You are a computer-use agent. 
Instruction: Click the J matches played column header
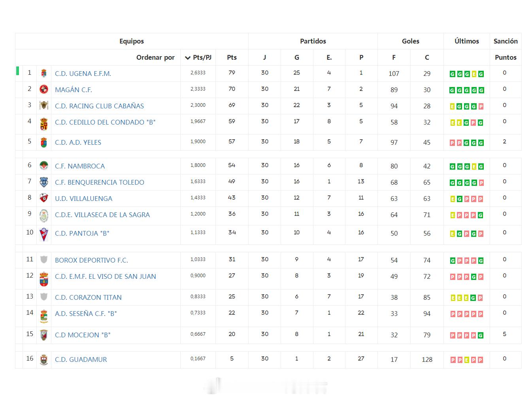click(264, 57)
